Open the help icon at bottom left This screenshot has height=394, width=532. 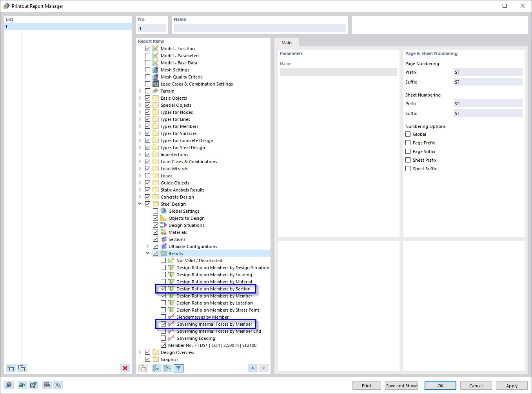(x=9, y=385)
